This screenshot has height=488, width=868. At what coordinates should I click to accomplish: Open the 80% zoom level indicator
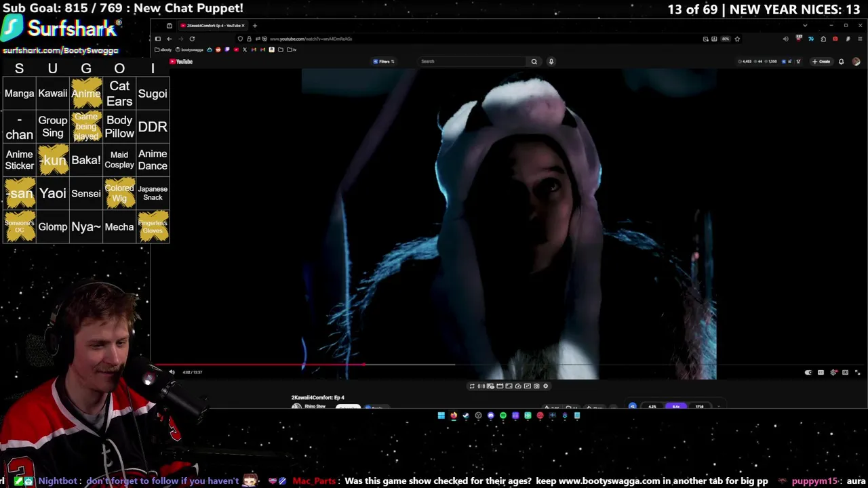tap(726, 39)
